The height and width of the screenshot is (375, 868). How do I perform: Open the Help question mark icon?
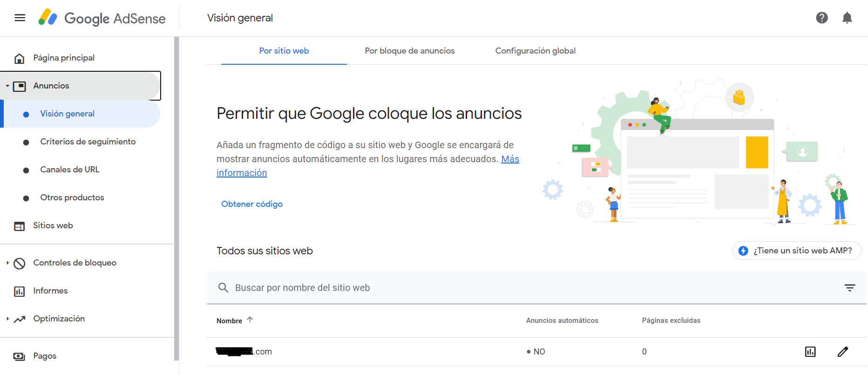[822, 18]
